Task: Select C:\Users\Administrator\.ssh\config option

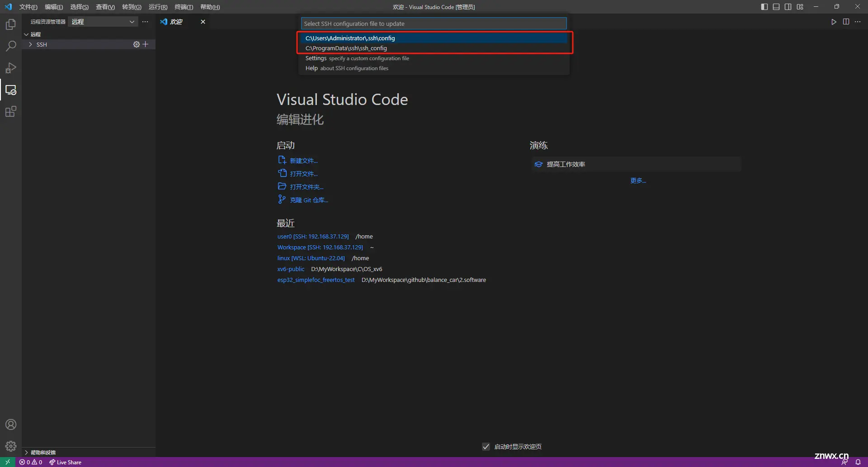Action: pos(434,38)
